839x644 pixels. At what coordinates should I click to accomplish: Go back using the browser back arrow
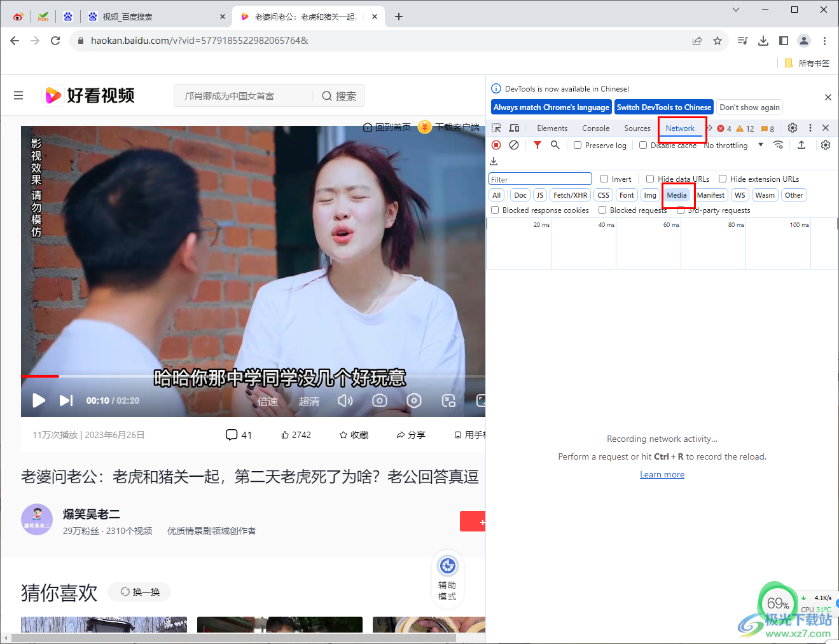coord(15,41)
